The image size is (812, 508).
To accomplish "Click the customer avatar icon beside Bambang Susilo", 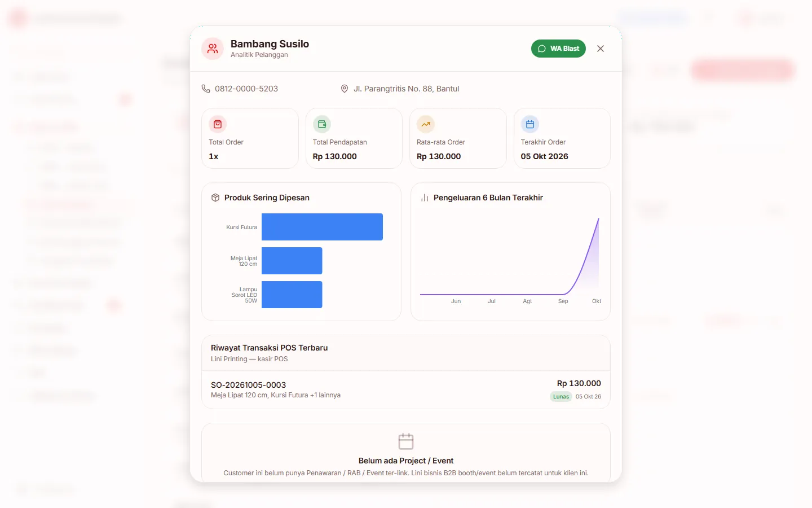I will pos(213,49).
